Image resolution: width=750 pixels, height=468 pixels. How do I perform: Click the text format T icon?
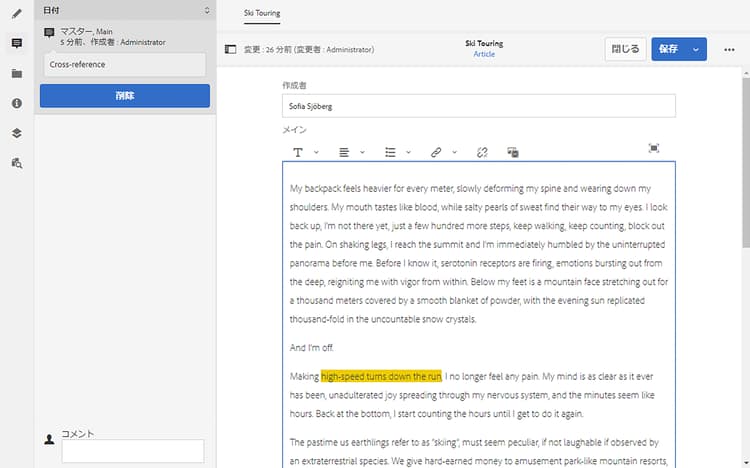[x=298, y=152]
